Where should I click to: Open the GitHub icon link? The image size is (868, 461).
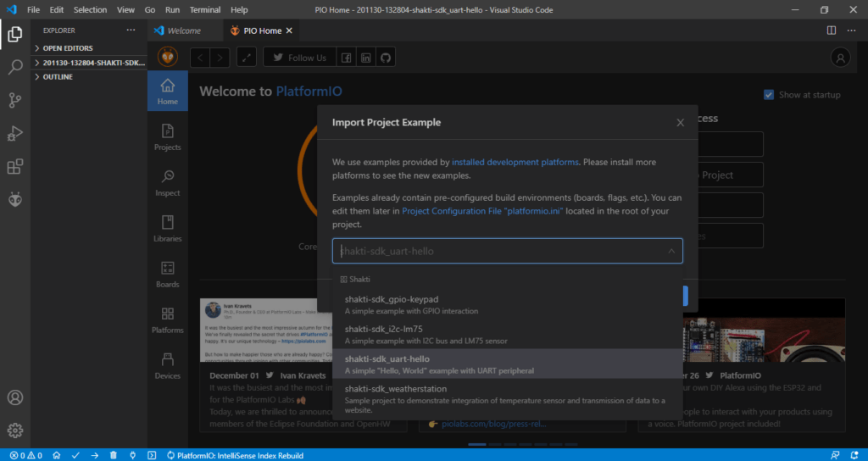pyautogui.click(x=386, y=58)
